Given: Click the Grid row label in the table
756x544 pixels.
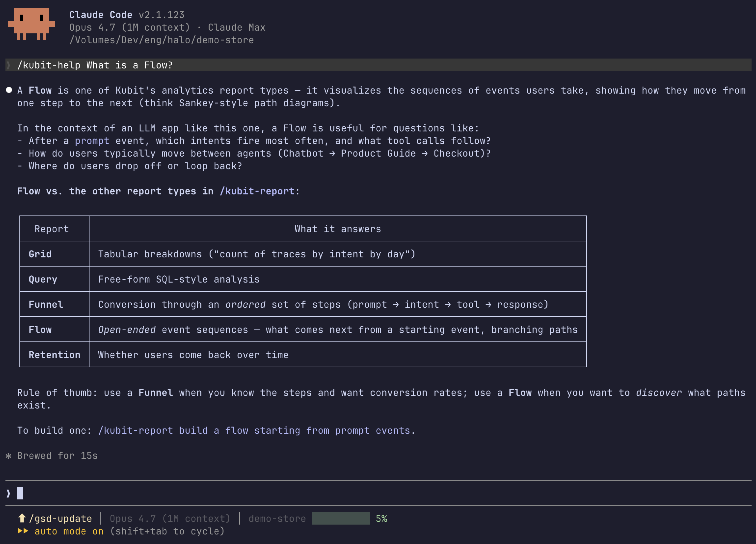Looking at the screenshot, I should click(x=40, y=254).
